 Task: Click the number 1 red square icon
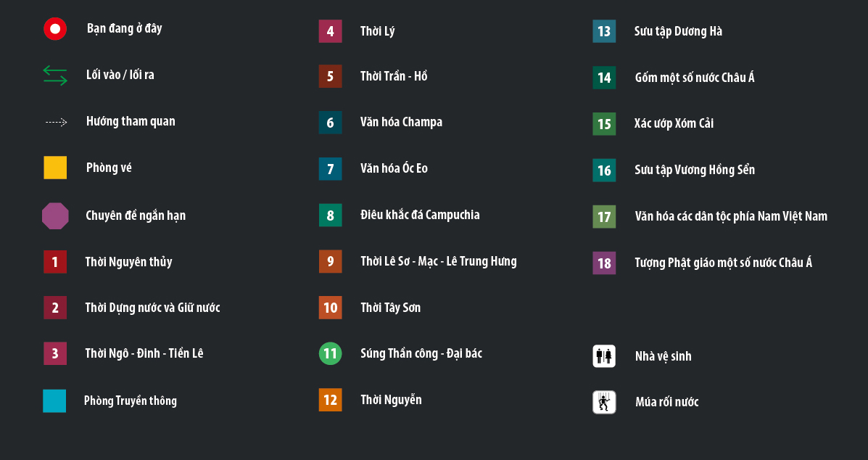(x=55, y=261)
